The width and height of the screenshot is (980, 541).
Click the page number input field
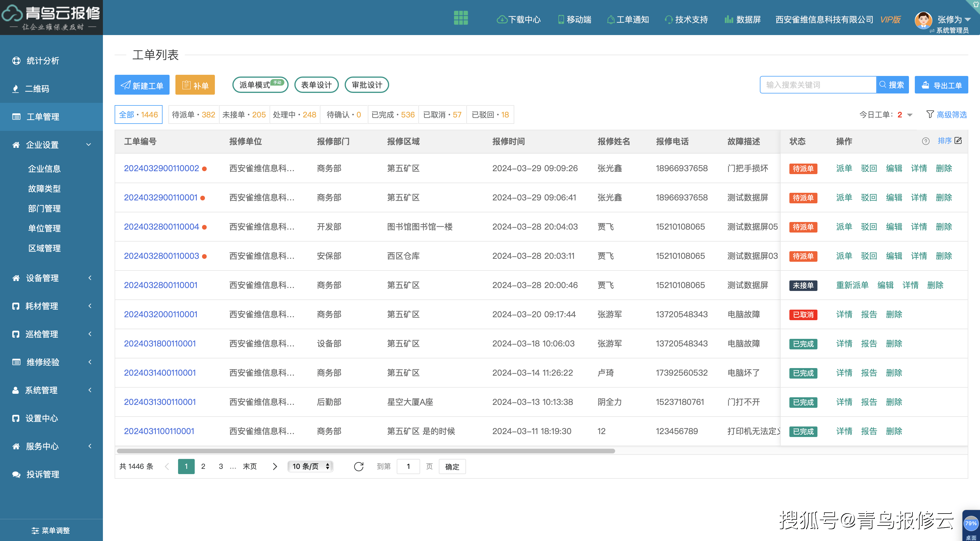pos(408,466)
